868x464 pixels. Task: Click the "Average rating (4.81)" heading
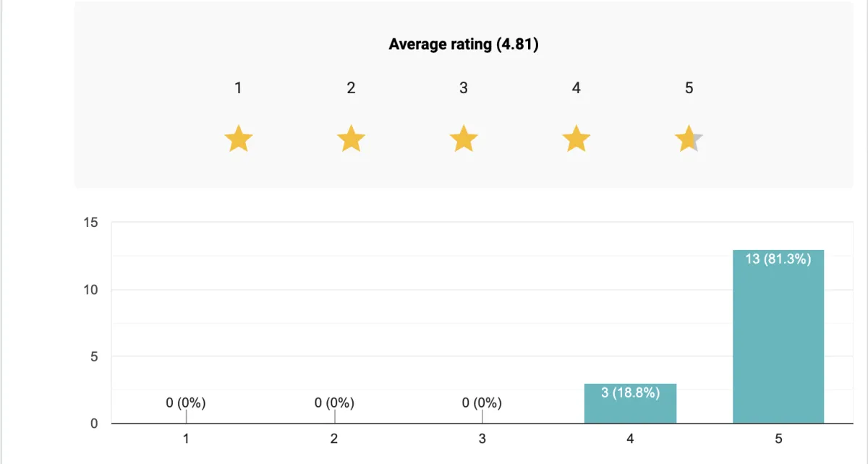pos(464,44)
